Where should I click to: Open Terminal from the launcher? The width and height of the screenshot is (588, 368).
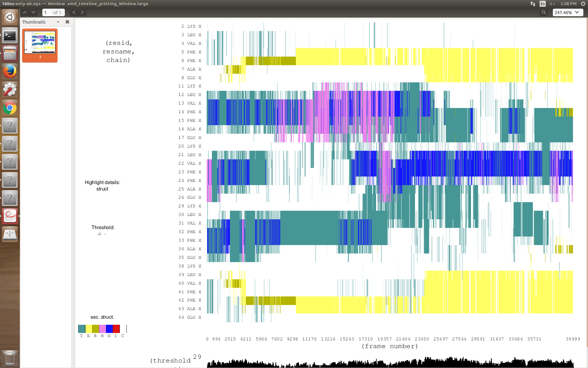[10, 36]
